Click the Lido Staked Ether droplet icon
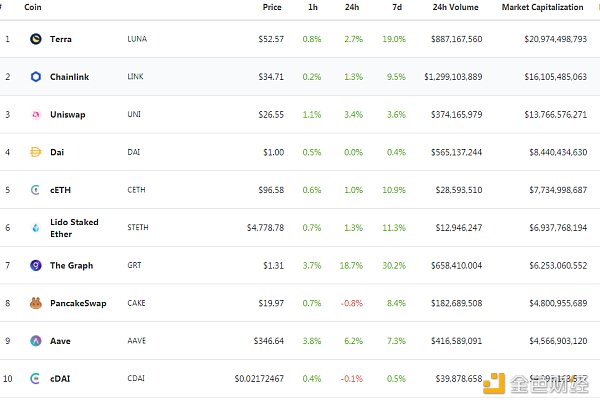This screenshot has height=405, width=600. (x=36, y=228)
